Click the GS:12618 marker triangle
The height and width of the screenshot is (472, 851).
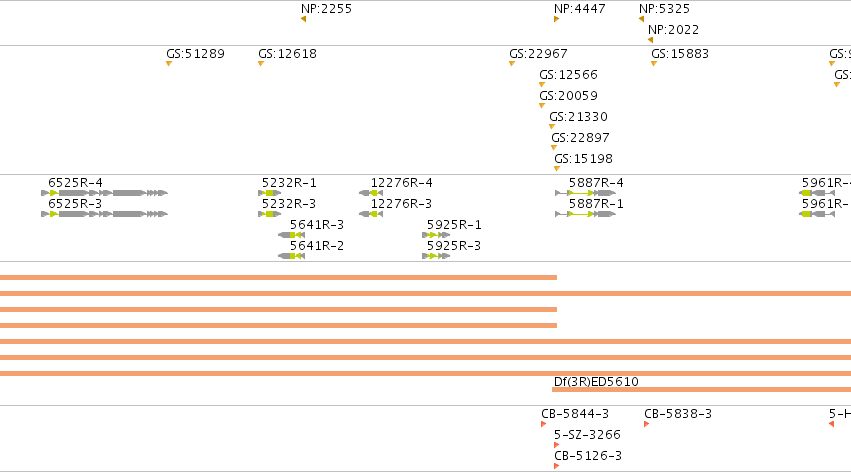tap(261, 63)
